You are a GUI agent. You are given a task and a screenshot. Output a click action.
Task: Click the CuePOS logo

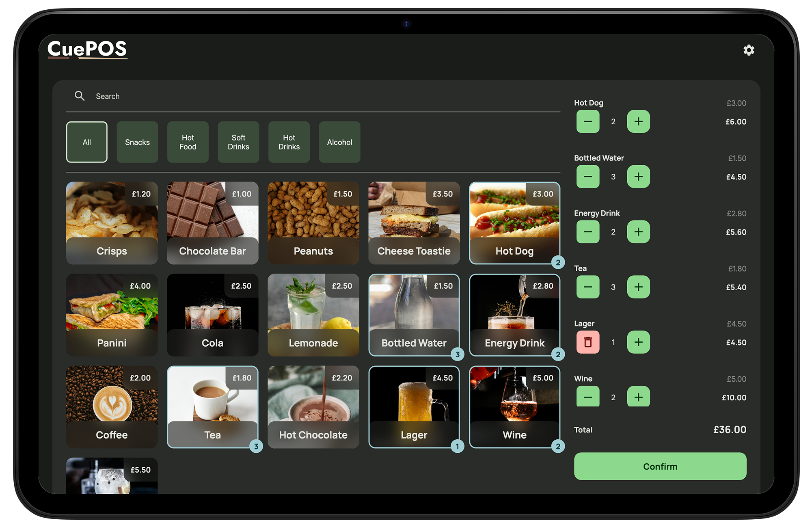(x=87, y=49)
